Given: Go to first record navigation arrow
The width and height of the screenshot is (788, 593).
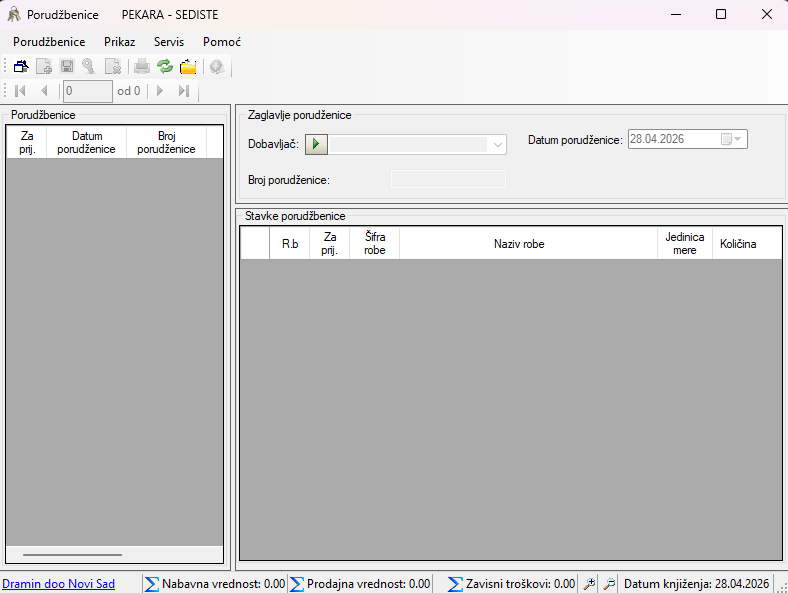Looking at the screenshot, I should pyautogui.click(x=20, y=91).
